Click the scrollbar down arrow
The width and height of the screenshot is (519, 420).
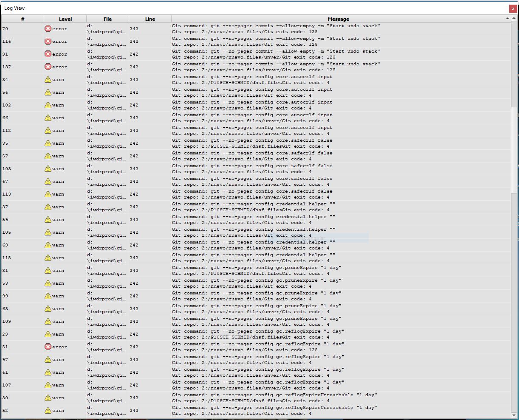click(x=514, y=415)
